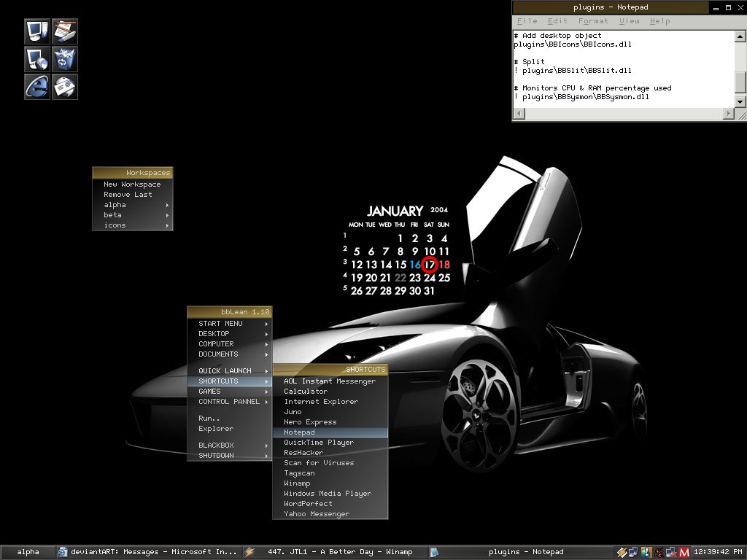
Task: Click the Notepad horizontal scrollbar right arrow
Action: click(729, 113)
